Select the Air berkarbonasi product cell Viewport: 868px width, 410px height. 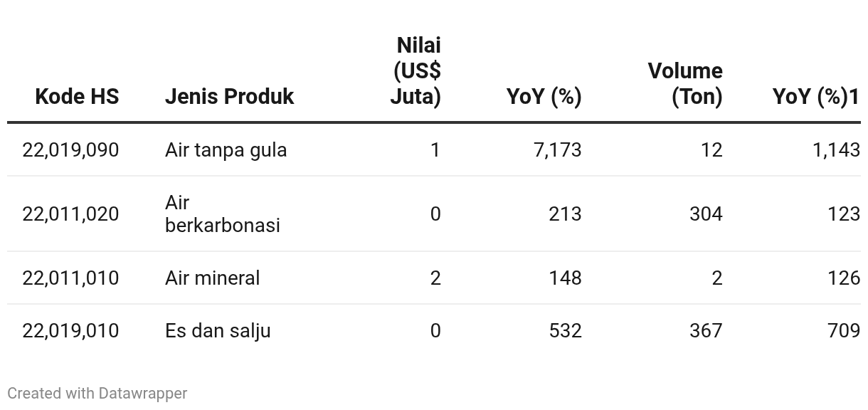tap(222, 214)
